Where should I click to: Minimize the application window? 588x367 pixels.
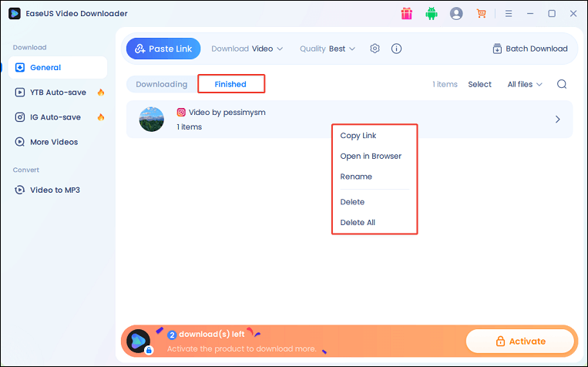click(530, 14)
